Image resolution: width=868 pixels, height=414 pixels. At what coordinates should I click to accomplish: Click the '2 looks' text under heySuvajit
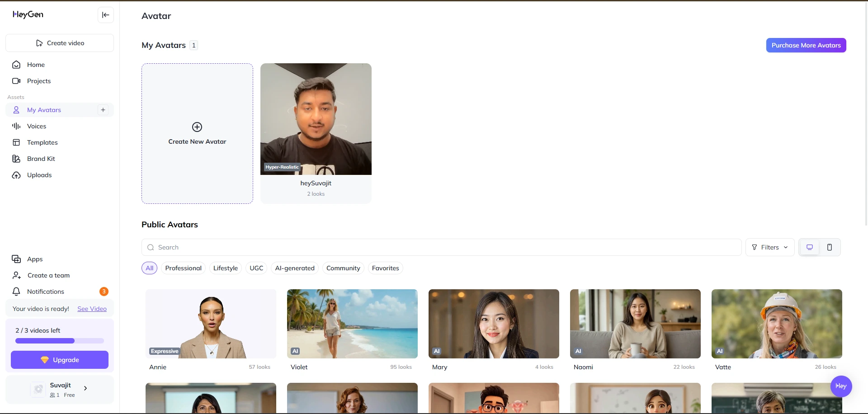[x=316, y=194]
